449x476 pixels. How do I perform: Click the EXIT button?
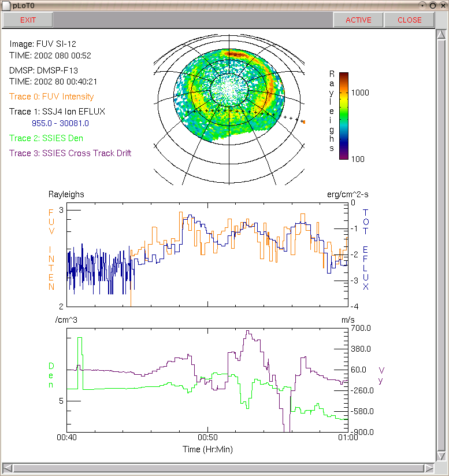point(28,20)
